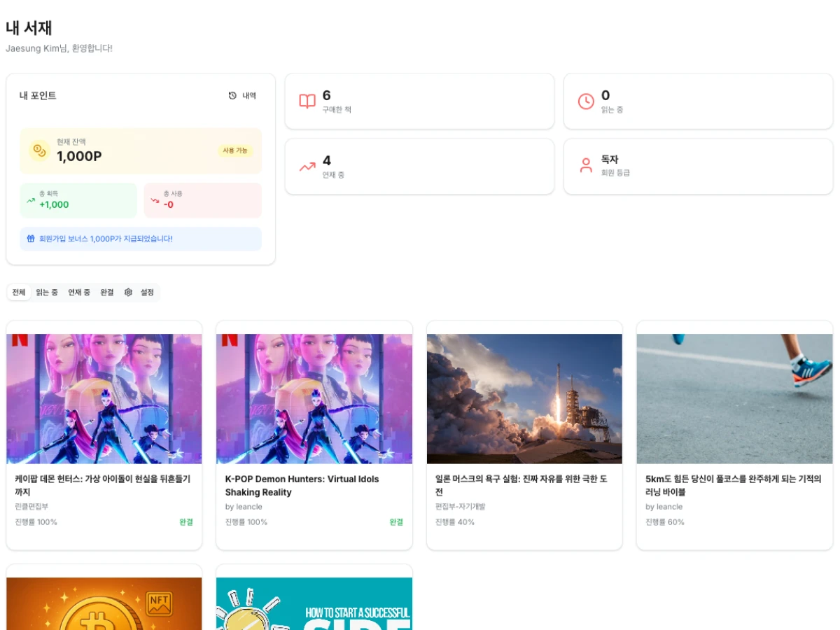840x630 pixels.
Task: Click the green up-trend icon in 총 획득
Action: point(31,200)
